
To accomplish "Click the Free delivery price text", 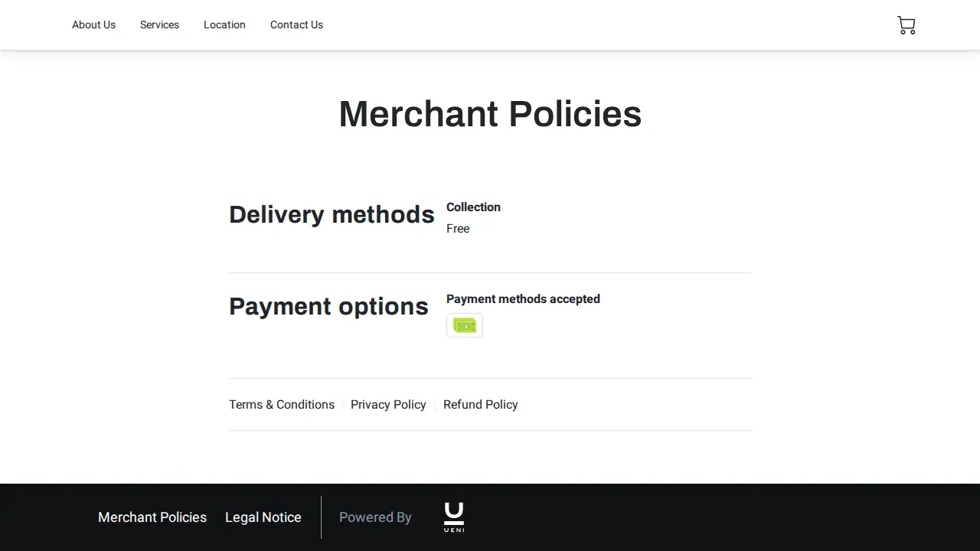I will 458,229.
